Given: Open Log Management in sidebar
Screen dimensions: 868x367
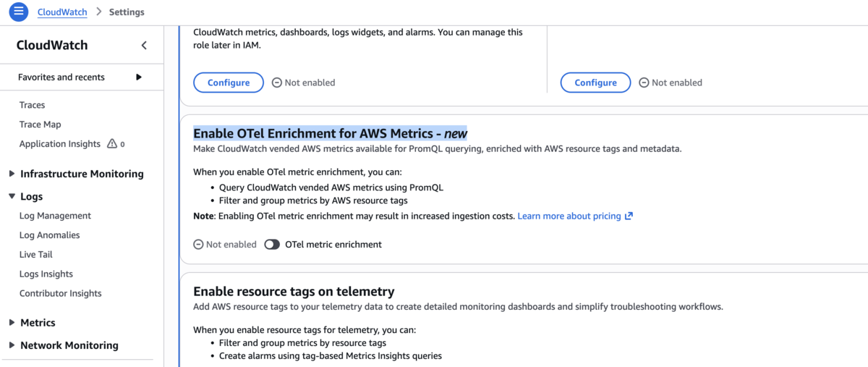Looking at the screenshot, I should [55, 216].
